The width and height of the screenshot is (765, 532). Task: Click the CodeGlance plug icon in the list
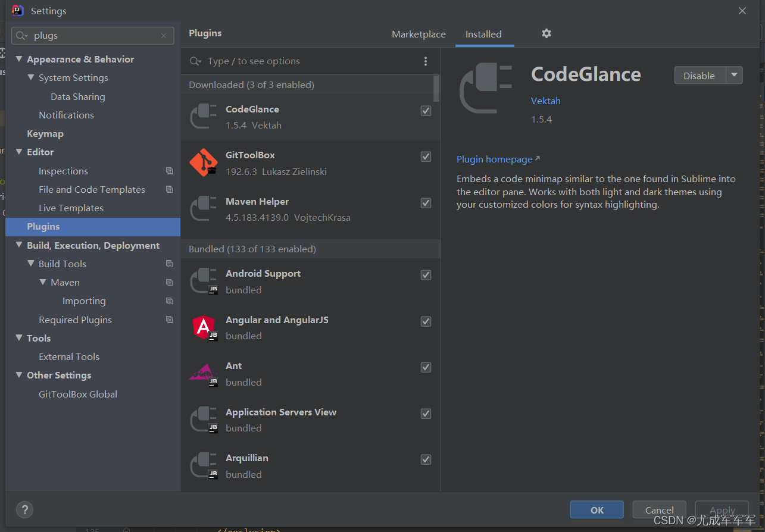click(204, 117)
